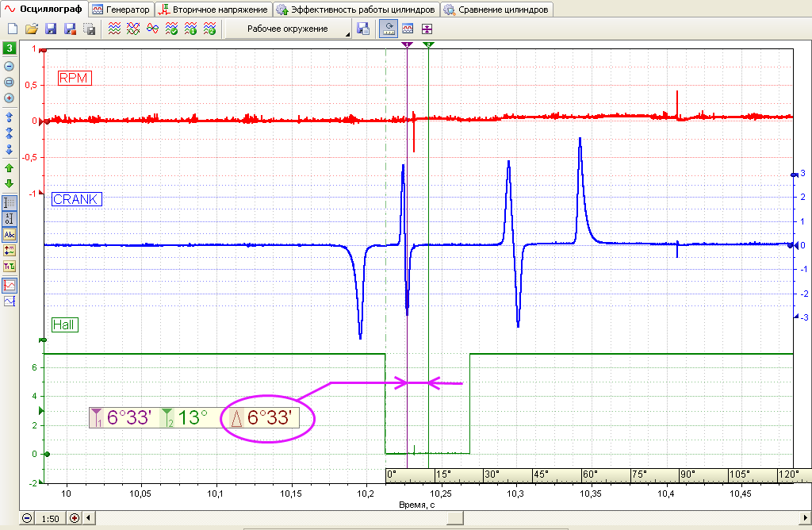This screenshot has width=812, height=530.
Task: Zoom out the time scale with minus button
Action: coord(28,518)
